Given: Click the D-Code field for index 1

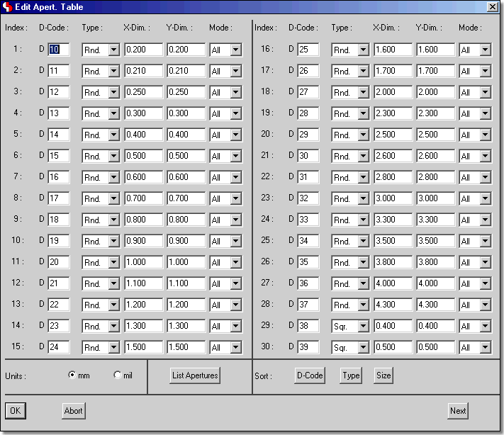Looking at the screenshot, I should point(58,50).
